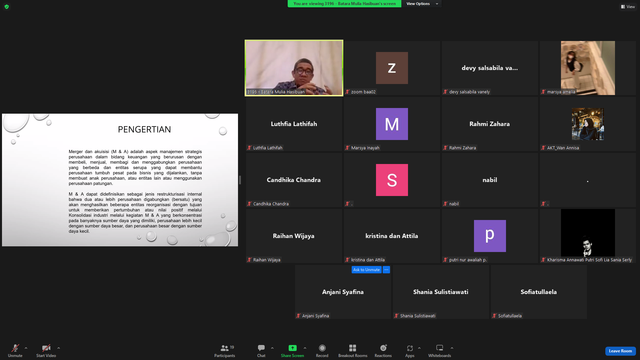Click the muted mic icon for Marsya Inayah
The width and height of the screenshot is (640, 360).
pos(347,148)
